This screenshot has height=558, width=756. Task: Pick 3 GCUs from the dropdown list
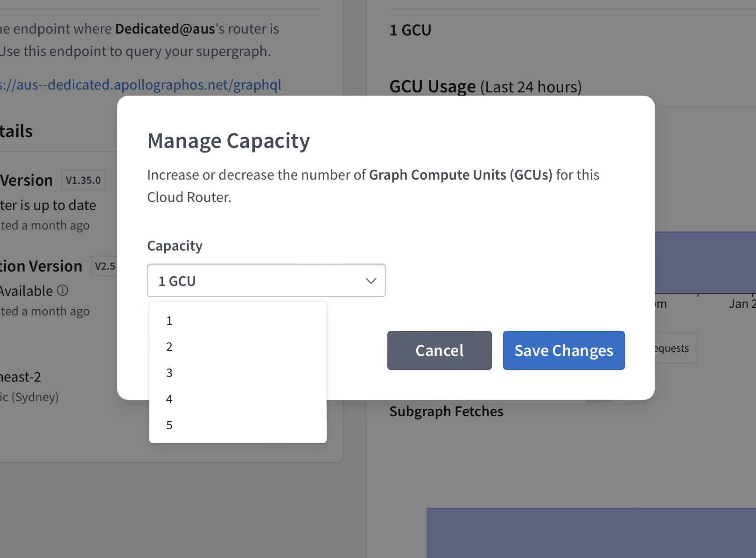click(169, 373)
